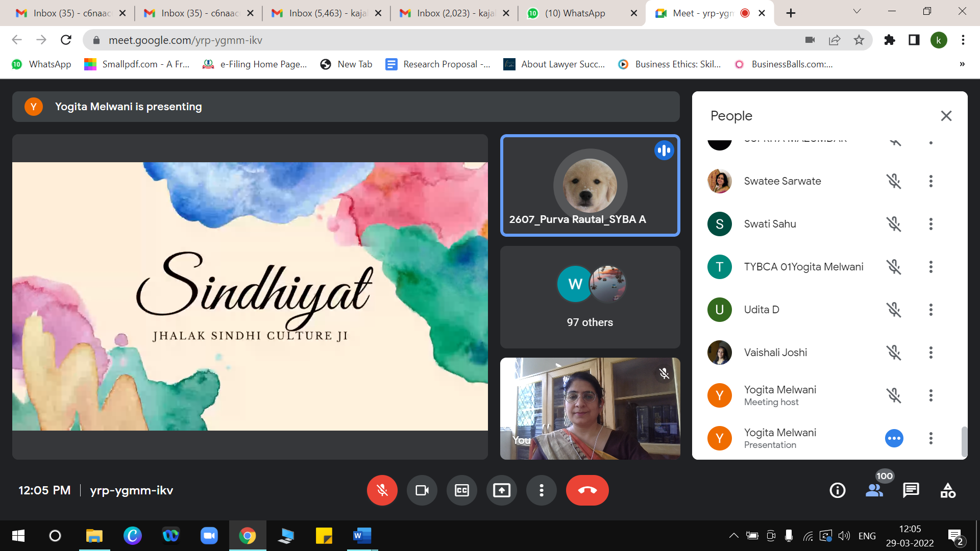The image size is (980, 551).
Task: Click the red leave call button
Action: [587, 490]
